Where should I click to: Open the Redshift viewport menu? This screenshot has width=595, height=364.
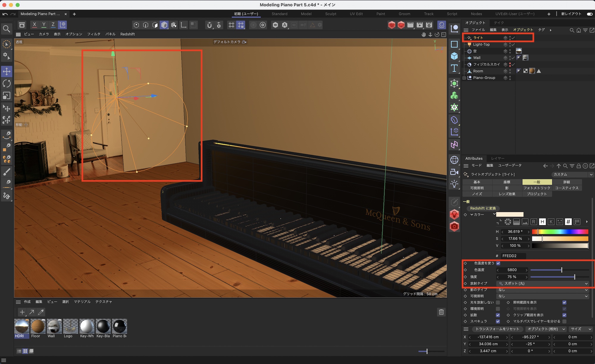pos(127,34)
